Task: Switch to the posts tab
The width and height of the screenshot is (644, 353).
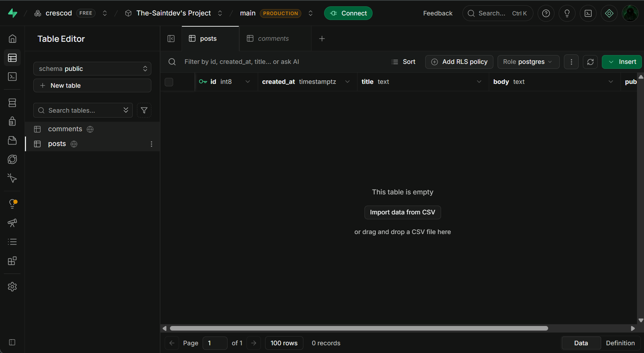Action: pyautogui.click(x=210, y=39)
